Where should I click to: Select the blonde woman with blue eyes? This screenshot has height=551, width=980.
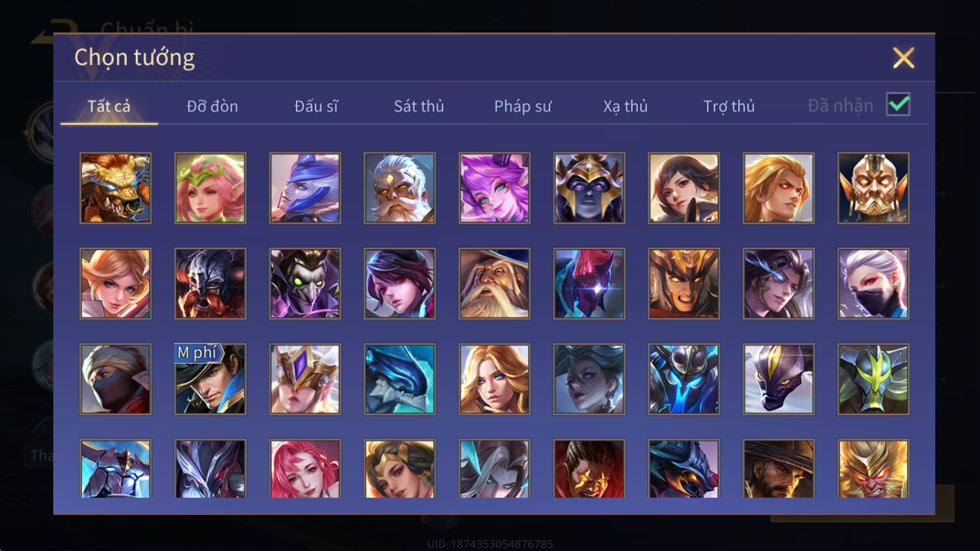pos(494,379)
